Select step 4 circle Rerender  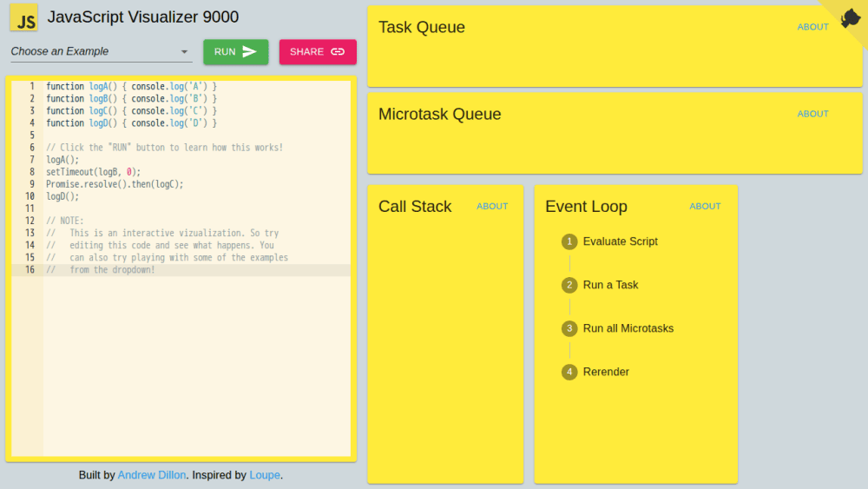click(569, 372)
